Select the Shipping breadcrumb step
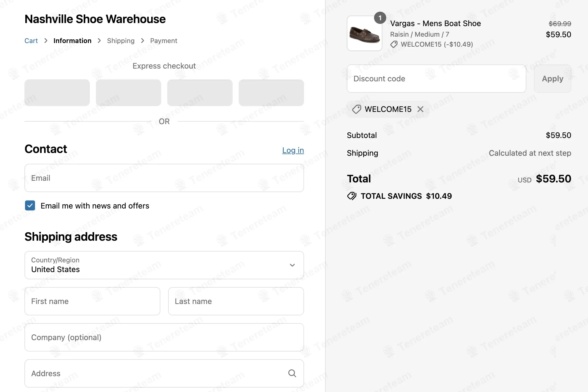This screenshot has height=392, width=588. 121,41
